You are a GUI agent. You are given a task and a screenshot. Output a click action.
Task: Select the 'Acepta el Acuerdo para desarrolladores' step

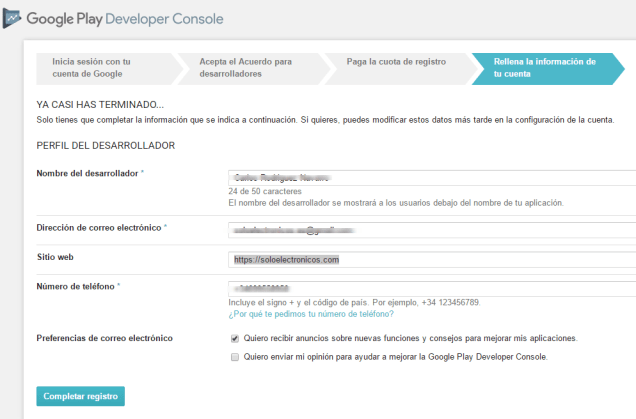(x=243, y=67)
